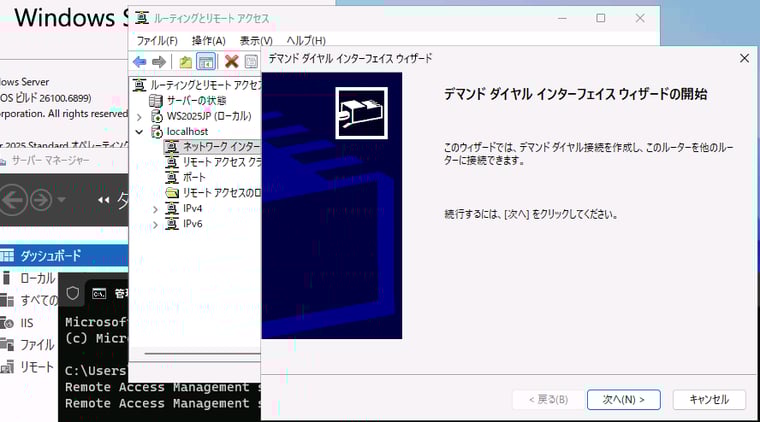Collapse the localhost node
The height and width of the screenshot is (422, 760).
coord(139,132)
